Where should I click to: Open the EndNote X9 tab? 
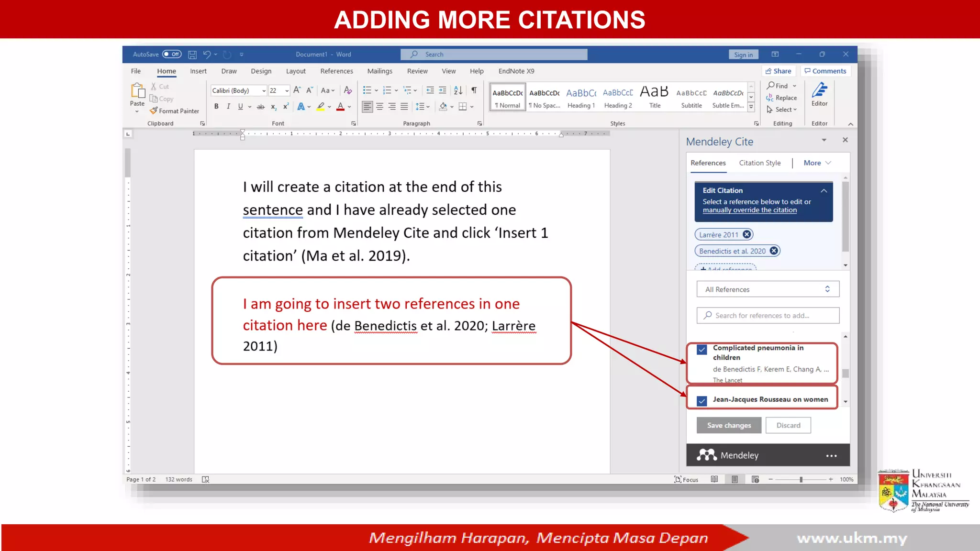[516, 71]
